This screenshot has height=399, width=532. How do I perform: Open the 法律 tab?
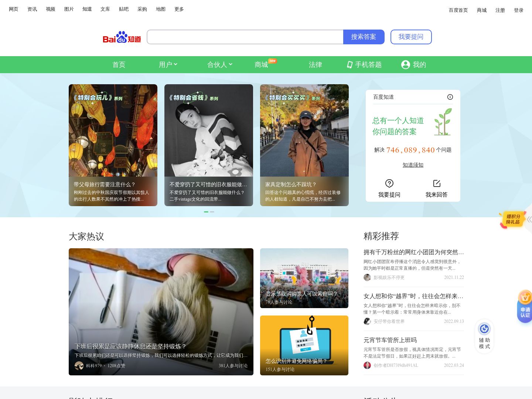coord(316,65)
